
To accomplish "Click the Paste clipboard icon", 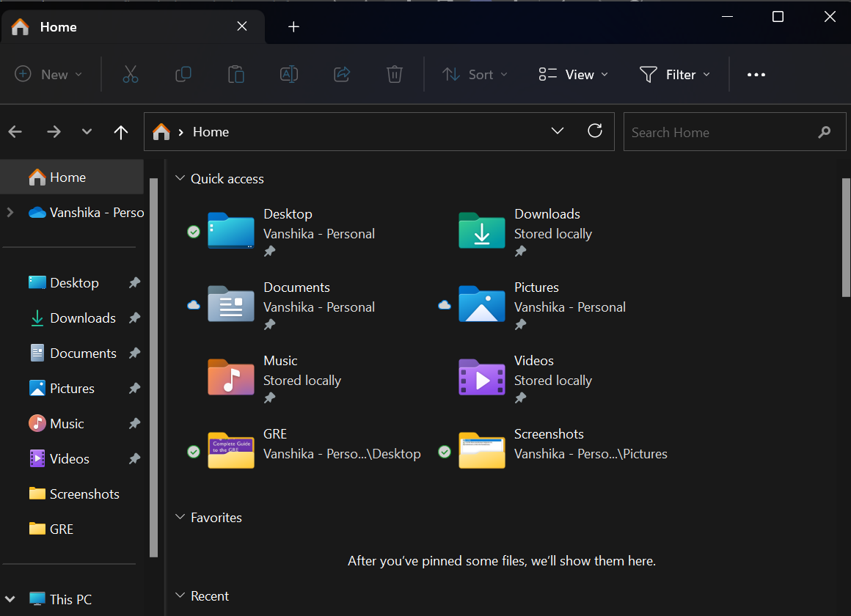I will (235, 74).
